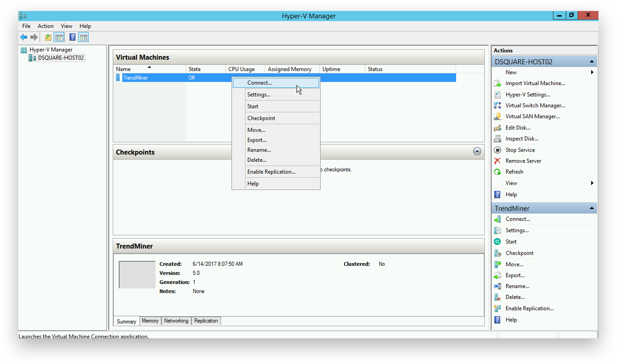Viewport: 617px width, 364px height.
Task: Click the Stop Service icon
Action: tap(498, 150)
